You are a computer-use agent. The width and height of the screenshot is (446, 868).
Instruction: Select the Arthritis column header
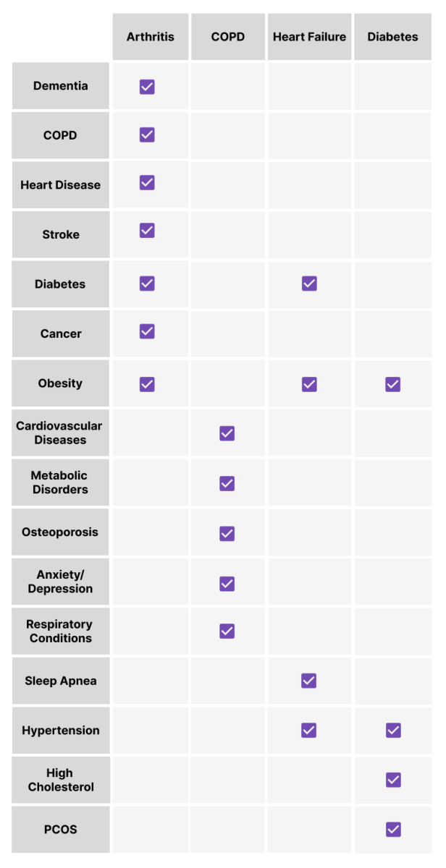151,37
